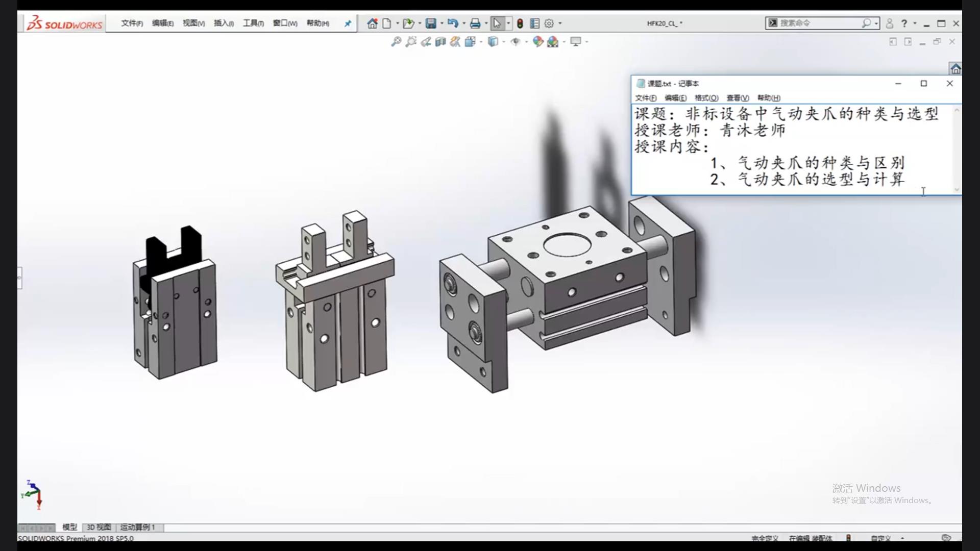Open Notepad 文件(F) menu

[646, 98]
